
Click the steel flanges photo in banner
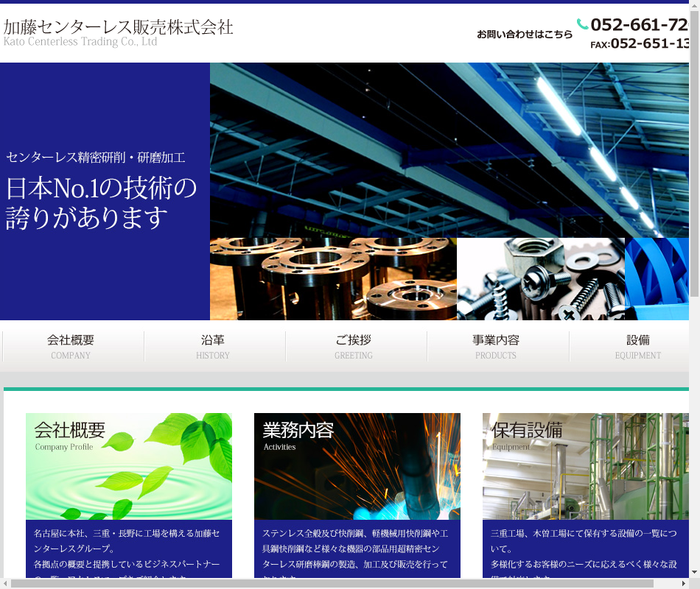[333, 279]
